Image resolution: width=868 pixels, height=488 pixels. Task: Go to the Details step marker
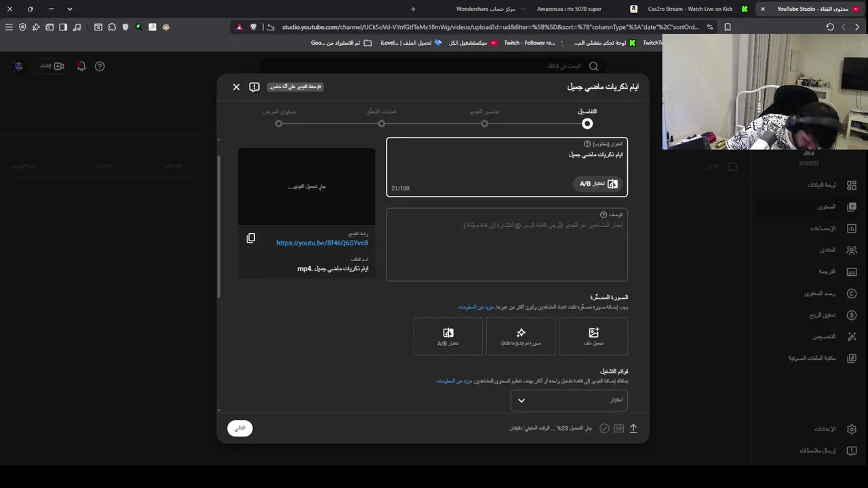point(587,123)
